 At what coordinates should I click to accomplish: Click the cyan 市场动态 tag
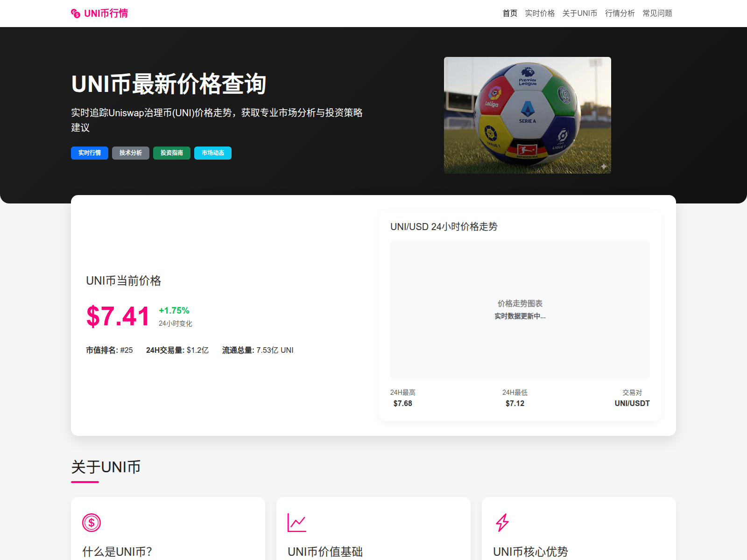coord(213,153)
